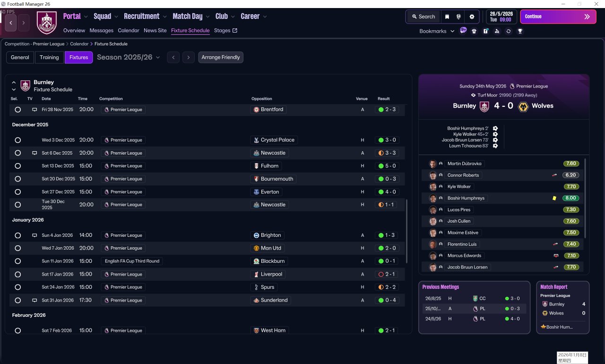Switch to the News Site sub-tab

[155, 31]
